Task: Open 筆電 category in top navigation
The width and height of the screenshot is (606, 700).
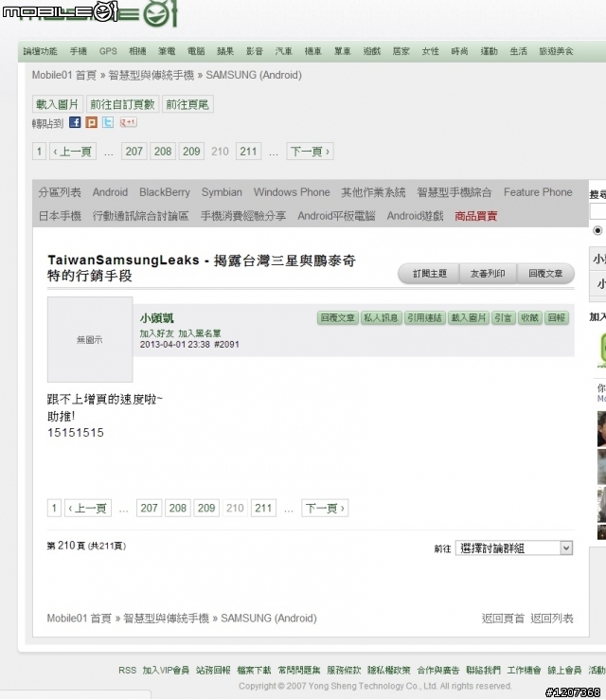Action: point(167,51)
